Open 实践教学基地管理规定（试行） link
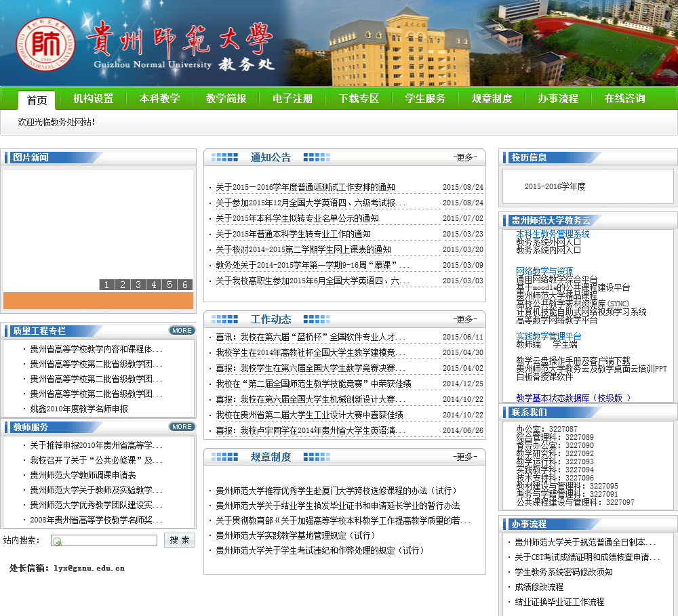The width and height of the screenshot is (678, 616). click(296, 535)
